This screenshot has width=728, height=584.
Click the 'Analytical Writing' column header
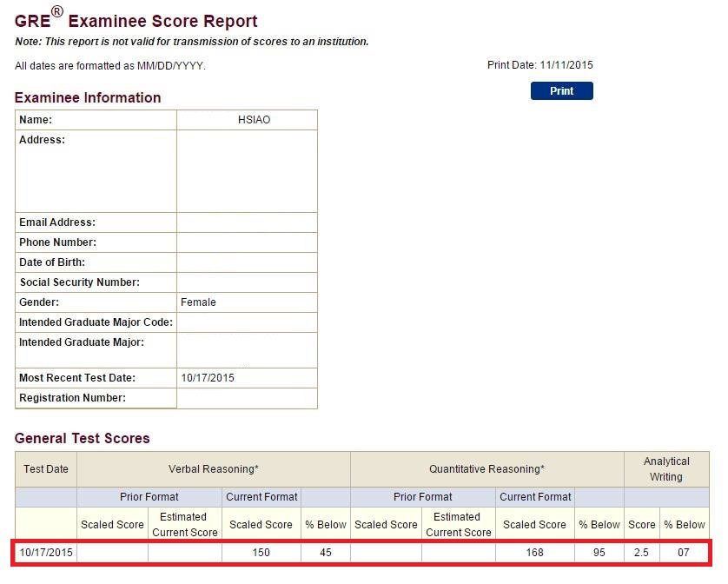666,468
